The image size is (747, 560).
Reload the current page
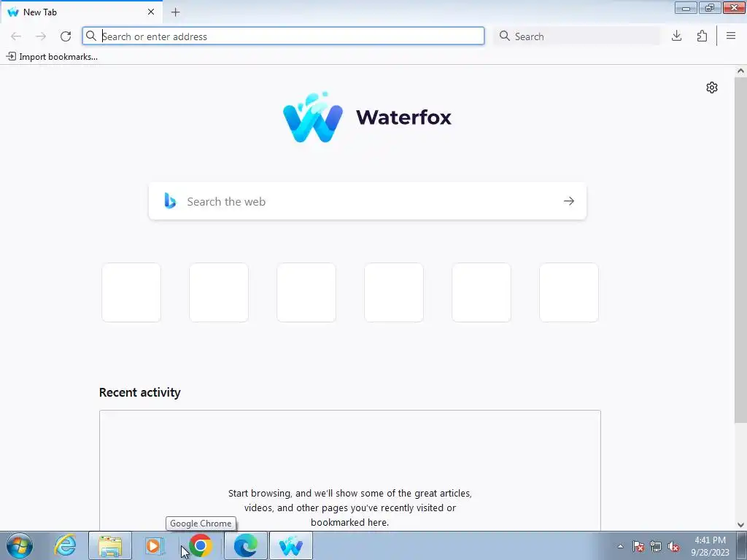[x=66, y=36]
